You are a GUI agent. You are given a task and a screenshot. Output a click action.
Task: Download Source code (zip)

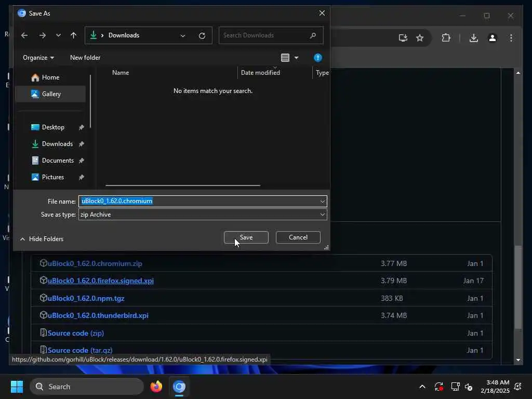[x=75, y=333]
